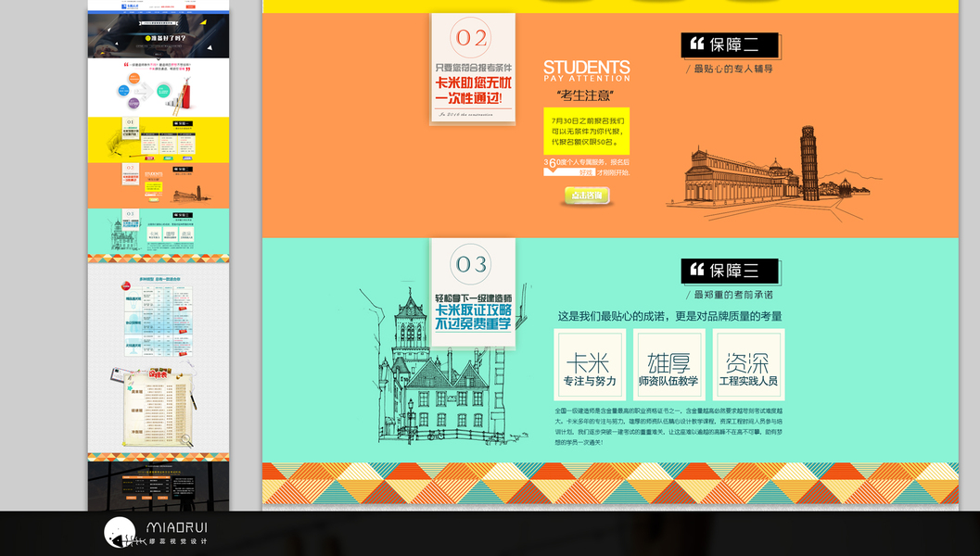Open the parchment scroll list thumbnail section
980x556 pixels.
point(159,410)
